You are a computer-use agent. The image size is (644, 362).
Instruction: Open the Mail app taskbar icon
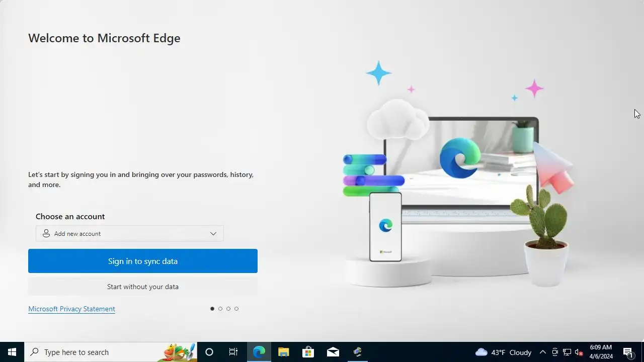click(333, 352)
